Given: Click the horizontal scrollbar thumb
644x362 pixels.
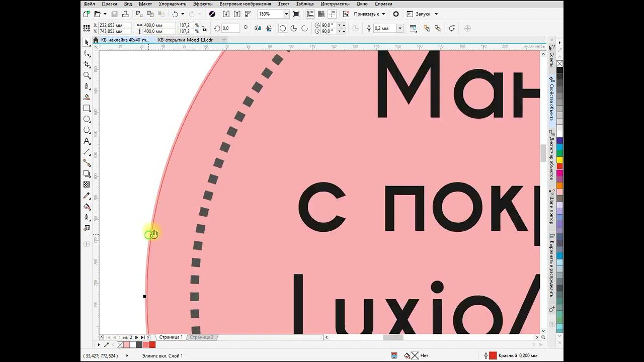Looking at the screenshot, I should pos(393,337).
